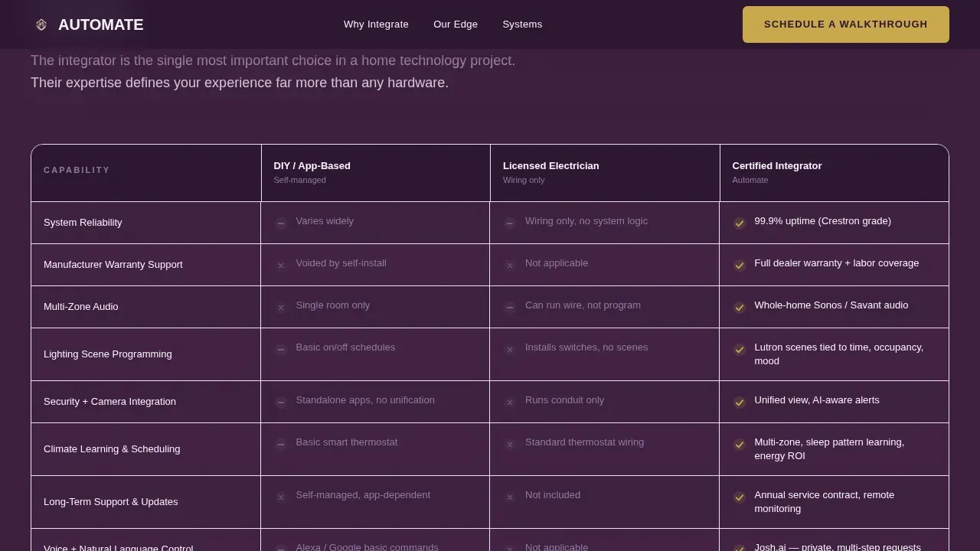This screenshot has width=980, height=551.
Task: Click x icon beside Installs switches, no scenes
Action: click(510, 350)
